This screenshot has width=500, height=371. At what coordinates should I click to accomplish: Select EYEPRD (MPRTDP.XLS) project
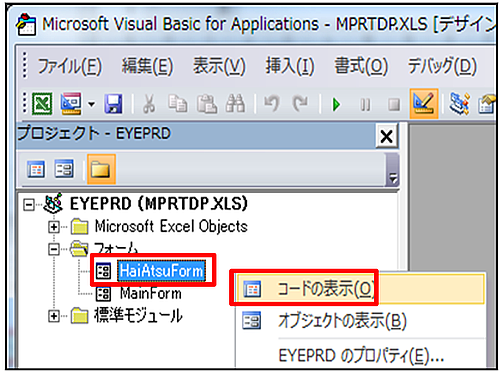[159, 204]
